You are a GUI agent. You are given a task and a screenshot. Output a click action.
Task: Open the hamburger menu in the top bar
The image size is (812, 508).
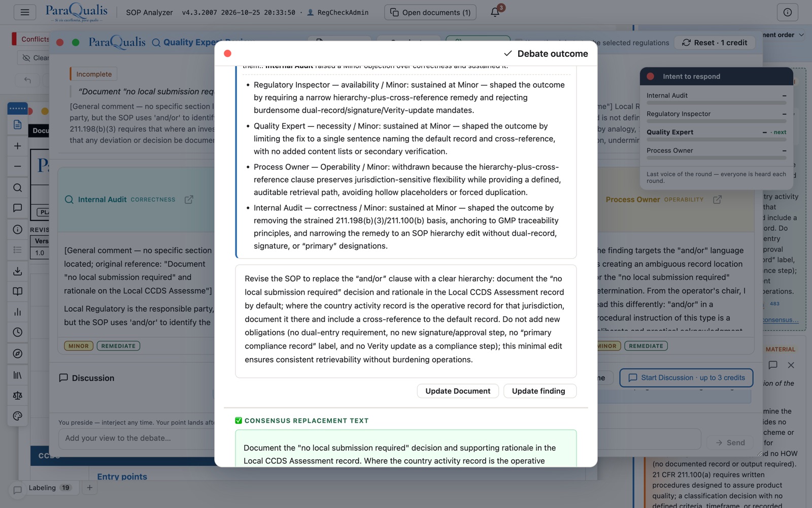tap(24, 12)
